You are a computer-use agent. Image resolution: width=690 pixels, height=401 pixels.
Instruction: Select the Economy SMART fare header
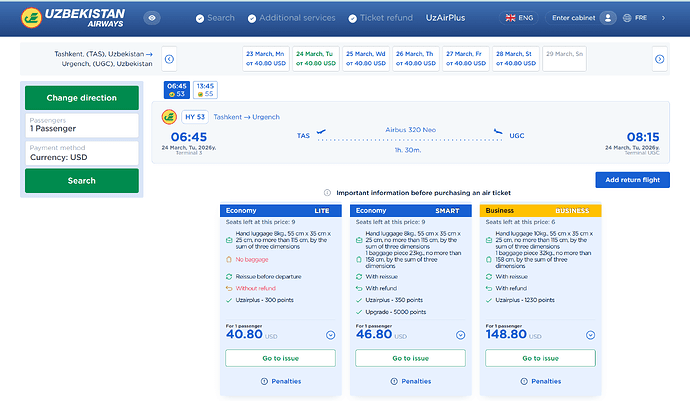(411, 211)
